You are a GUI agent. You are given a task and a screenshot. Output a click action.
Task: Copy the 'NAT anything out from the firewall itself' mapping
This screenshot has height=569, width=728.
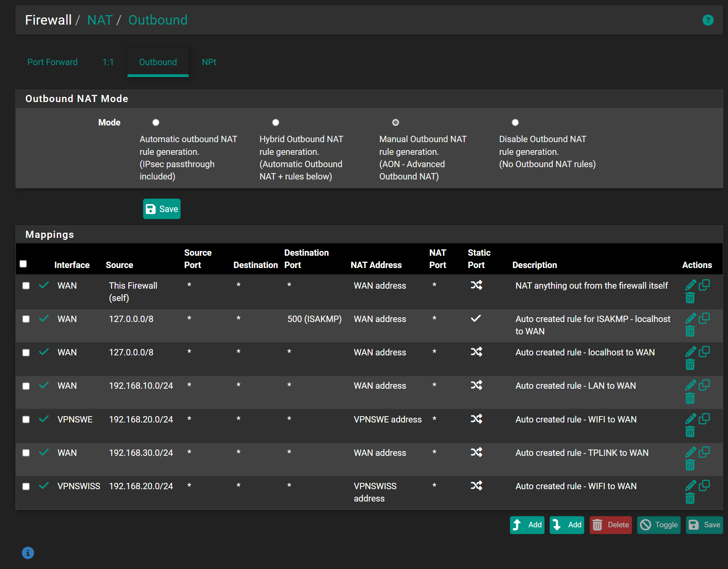[x=704, y=285]
